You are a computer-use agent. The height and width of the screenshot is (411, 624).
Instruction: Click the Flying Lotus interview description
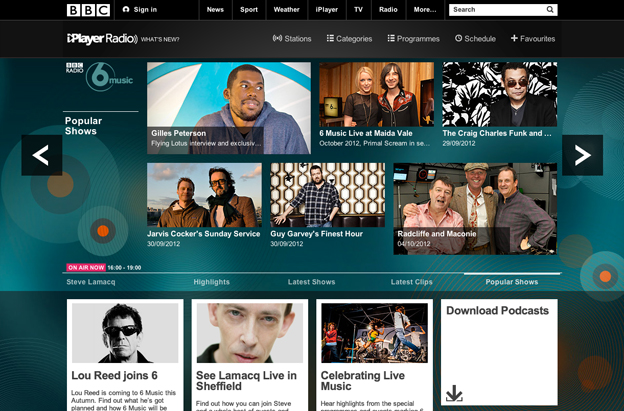[206, 143]
